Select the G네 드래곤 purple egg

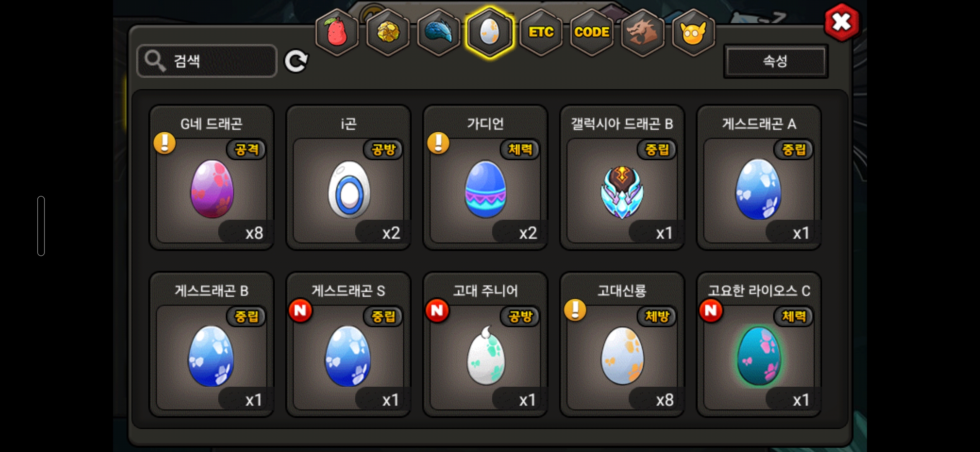pos(212,178)
